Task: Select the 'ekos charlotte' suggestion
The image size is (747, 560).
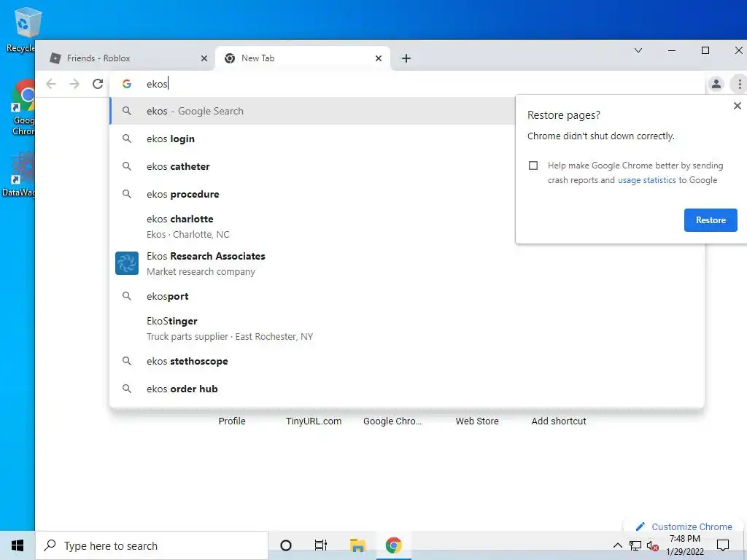Action: click(x=312, y=226)
